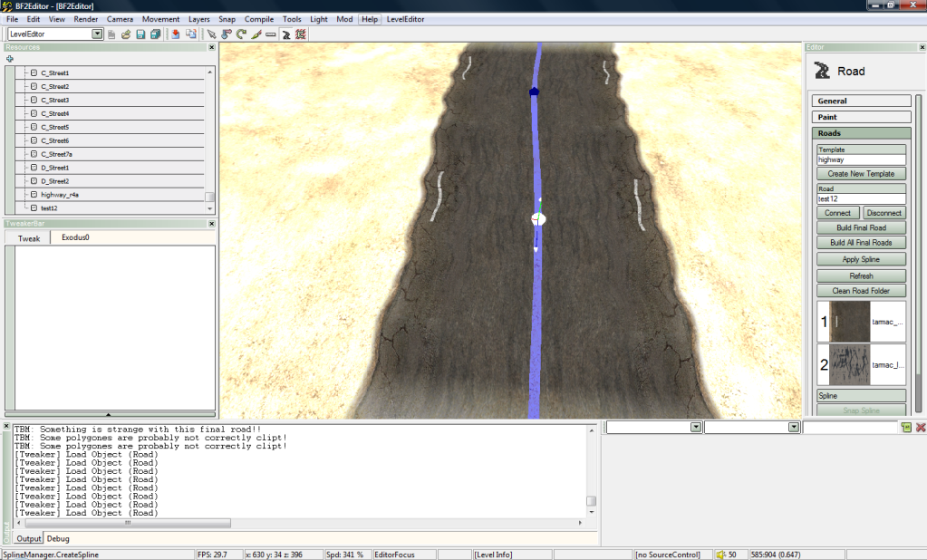This screenshot has width=927, height=560.
Task: Click the Save toolbar icon
Action: [140, 34]
